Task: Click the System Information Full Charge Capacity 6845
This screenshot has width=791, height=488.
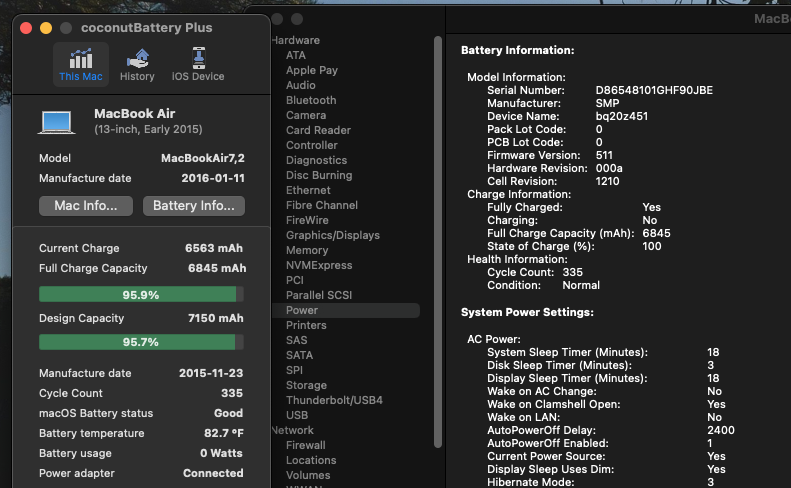Action: [x=656, y=234]
